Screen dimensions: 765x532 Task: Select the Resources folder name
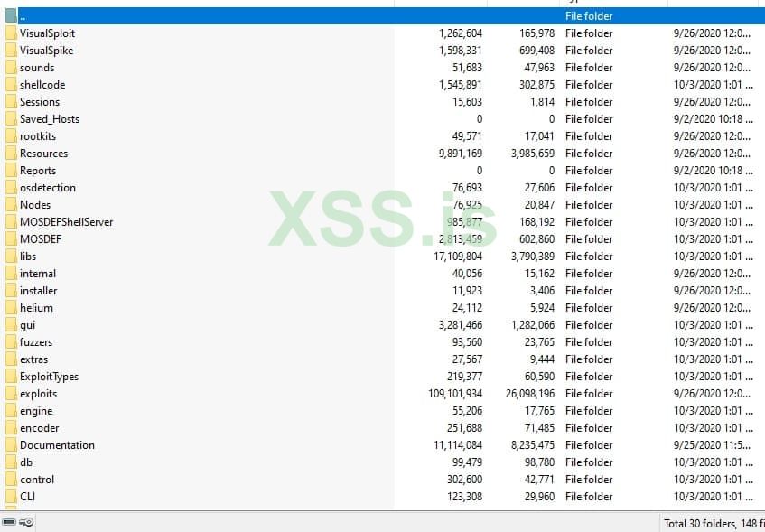pyautogui.click(x=43, y=154)
